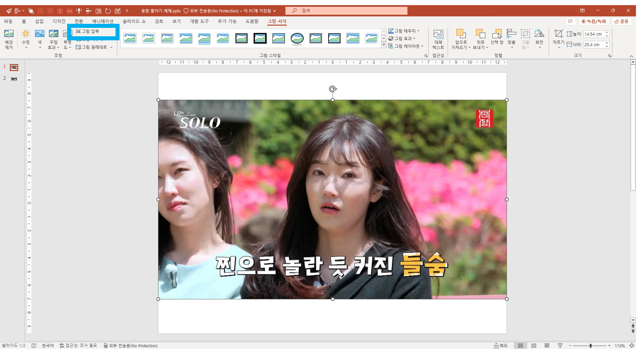Screen dimensions: 644x357
Task: Fit slide to current window
Action: click(x=632, y=346)
